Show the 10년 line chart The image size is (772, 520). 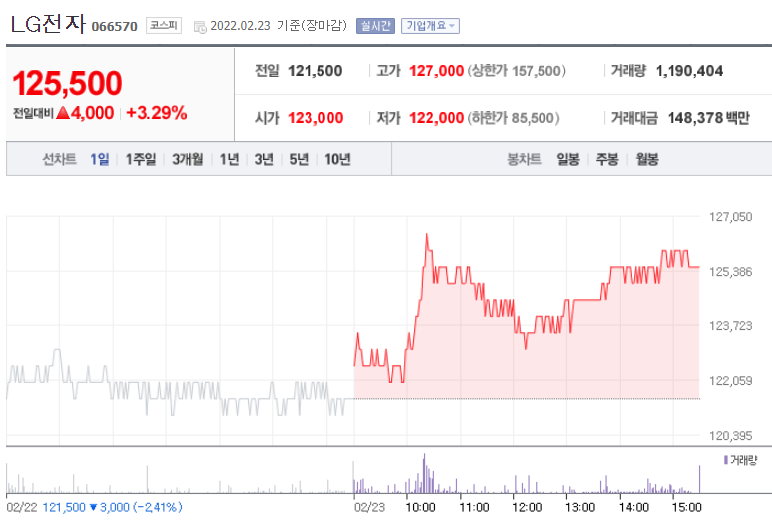tap(337, 159)
